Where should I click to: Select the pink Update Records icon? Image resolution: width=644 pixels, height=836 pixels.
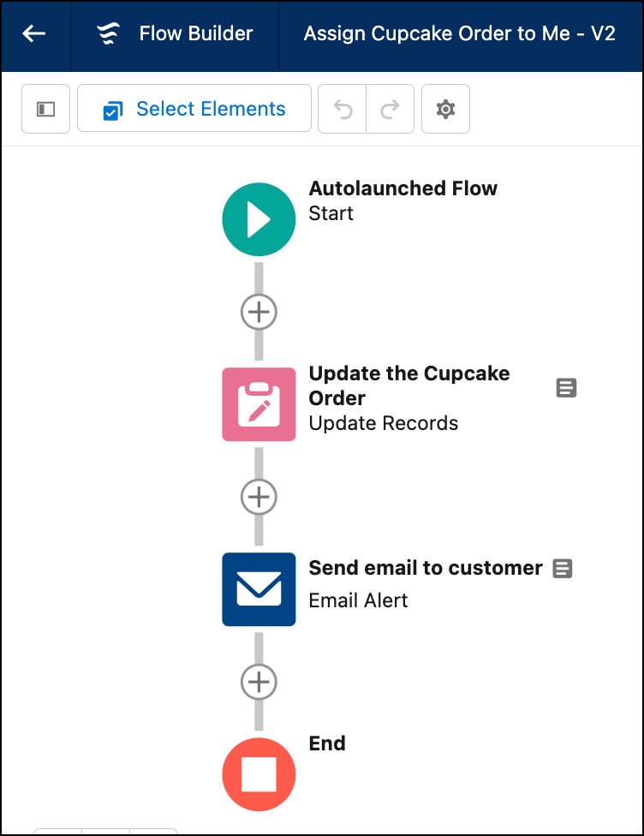(x=259, y=404)
